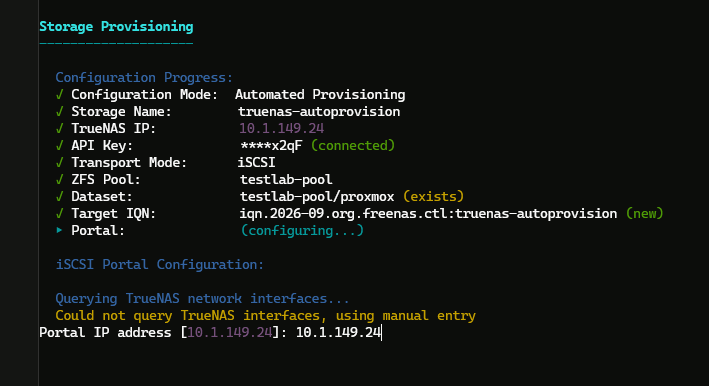Click the checkmark beside Storage Name

59,112
